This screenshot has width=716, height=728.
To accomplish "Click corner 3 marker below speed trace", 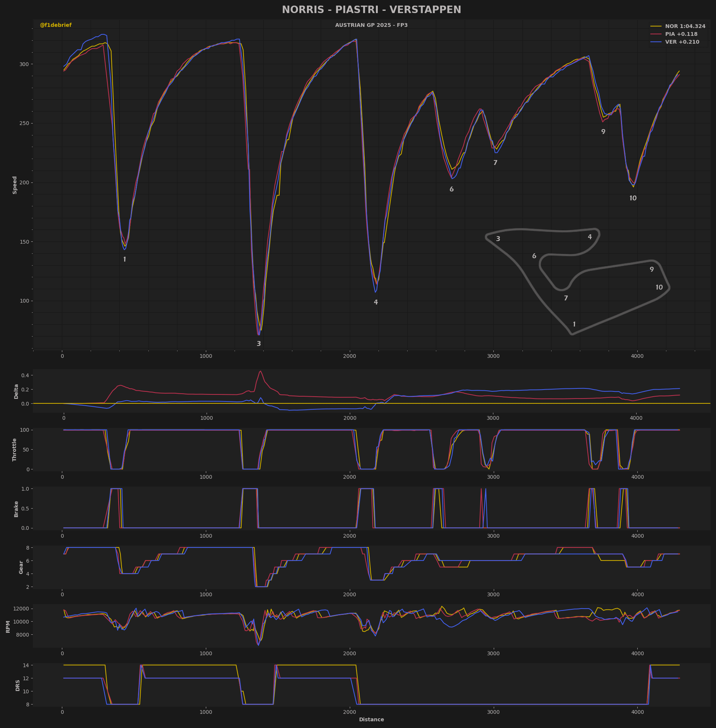I will [x=259, y=344].
